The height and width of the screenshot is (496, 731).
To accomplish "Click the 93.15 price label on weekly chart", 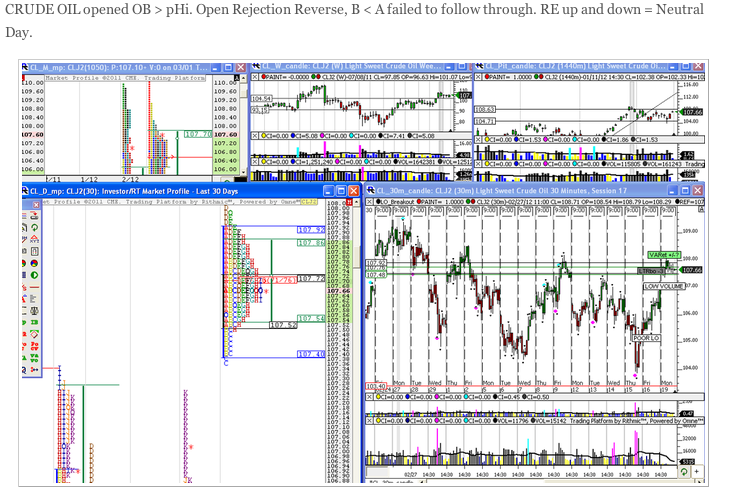I will click(x=258, y=110).
